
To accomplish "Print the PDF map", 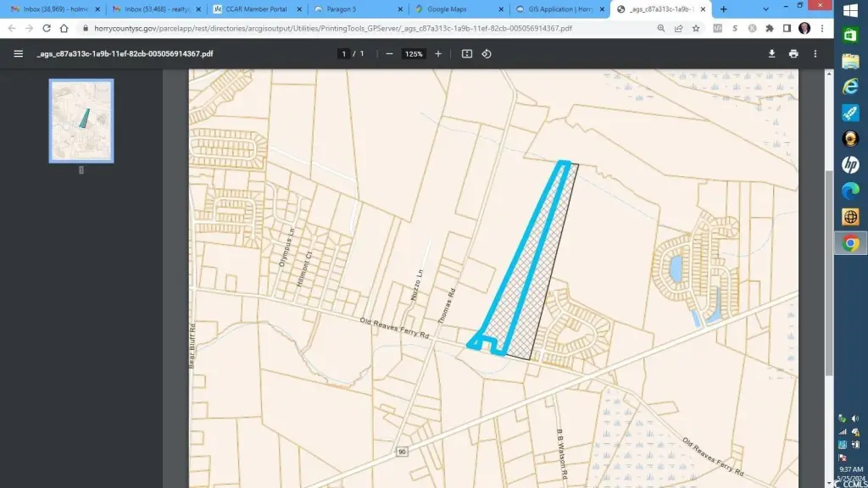I will [x=793, y=53].
